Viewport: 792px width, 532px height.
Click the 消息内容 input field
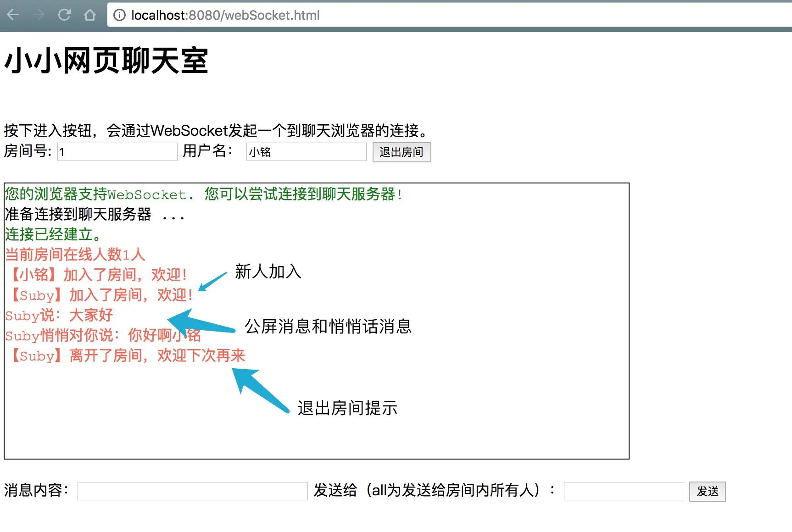[193, 491]
